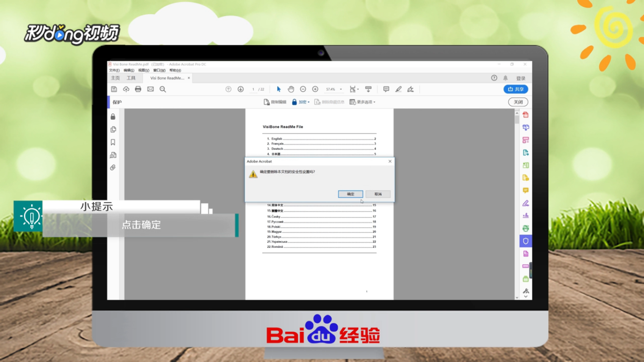Click the Română entry in the contents list
The image size is (644, 362).
click(322, 247)
